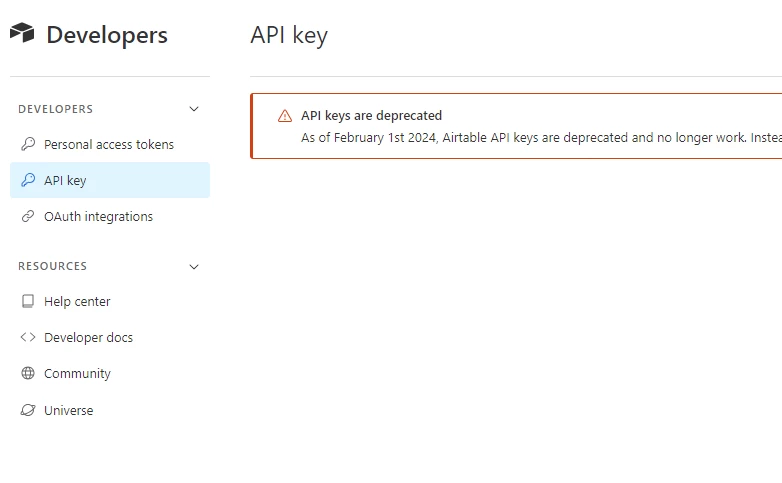Click the globe icon beside Community
This screenshot has height=483, width=782.
(x=28, y=373)
